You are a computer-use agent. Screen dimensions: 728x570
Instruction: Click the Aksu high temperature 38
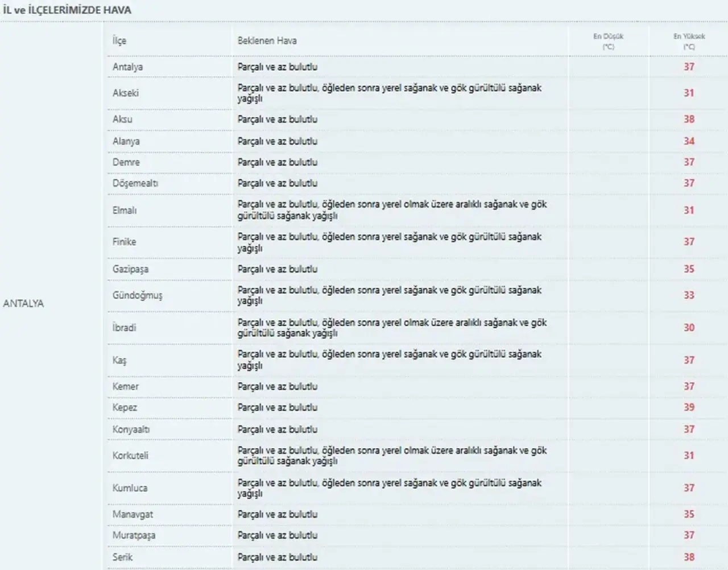(689, 119)
